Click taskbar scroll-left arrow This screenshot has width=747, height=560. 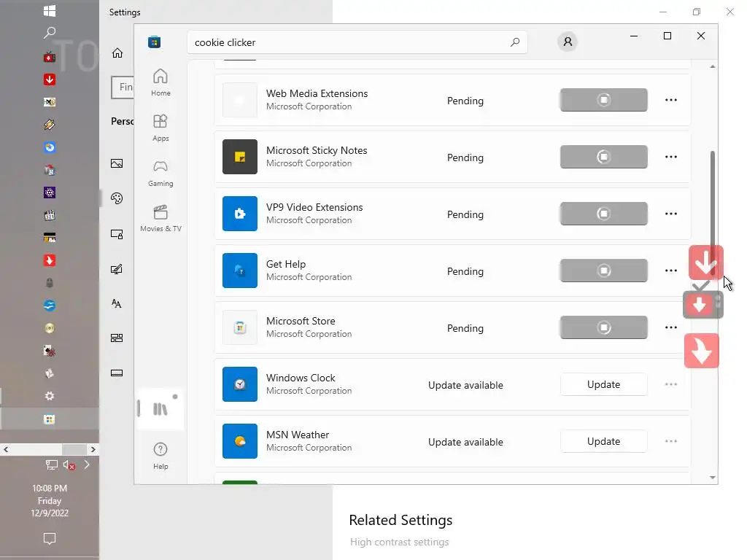[6, 449]
